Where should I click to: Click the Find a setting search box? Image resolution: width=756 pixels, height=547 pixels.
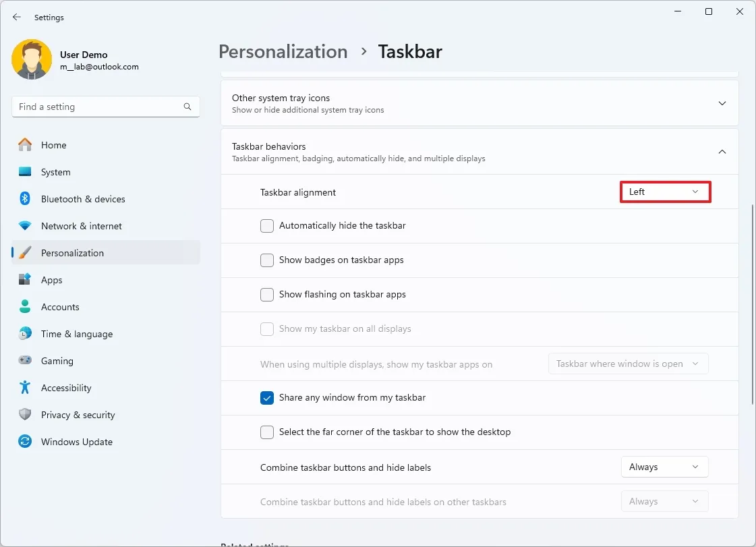click(98, 107)
